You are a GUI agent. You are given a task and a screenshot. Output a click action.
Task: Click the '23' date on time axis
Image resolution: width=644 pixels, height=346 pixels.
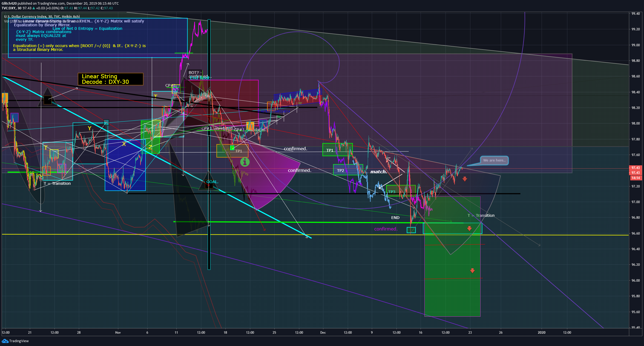pyautogui.click(x=470, y=332)
